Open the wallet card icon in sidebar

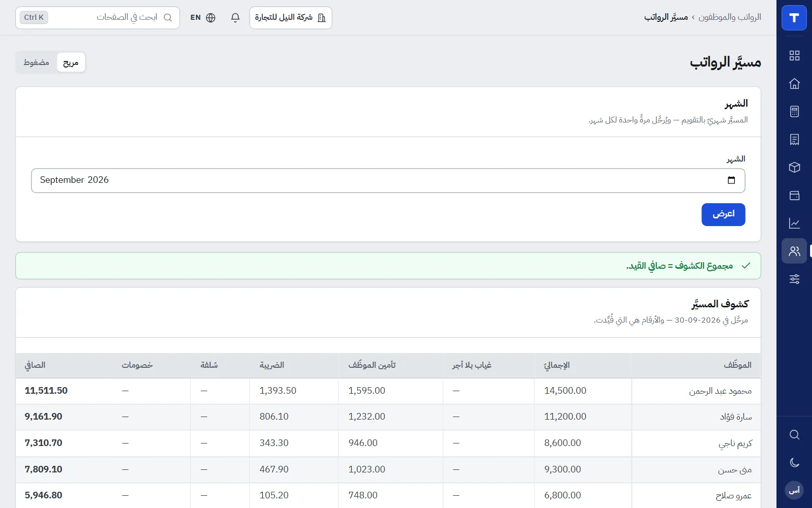[794, 195]
